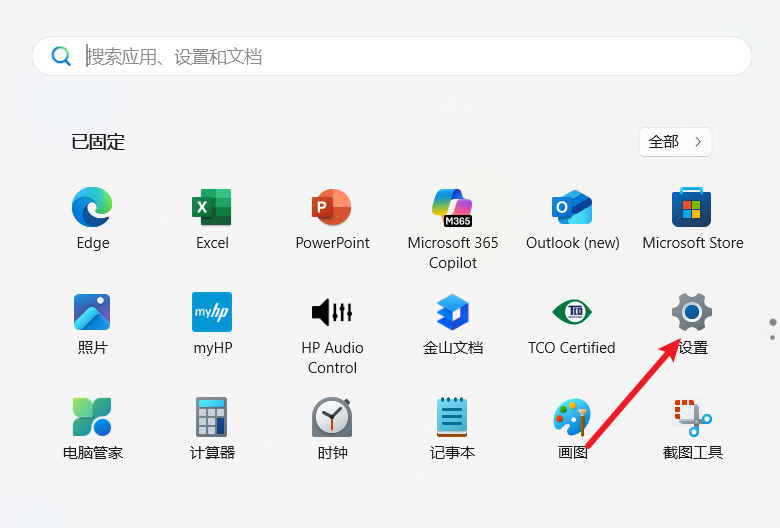The width and height of the screenshot is (780, 528).
Task: Launch Excel from pinned apps
Action: point(212,207)
